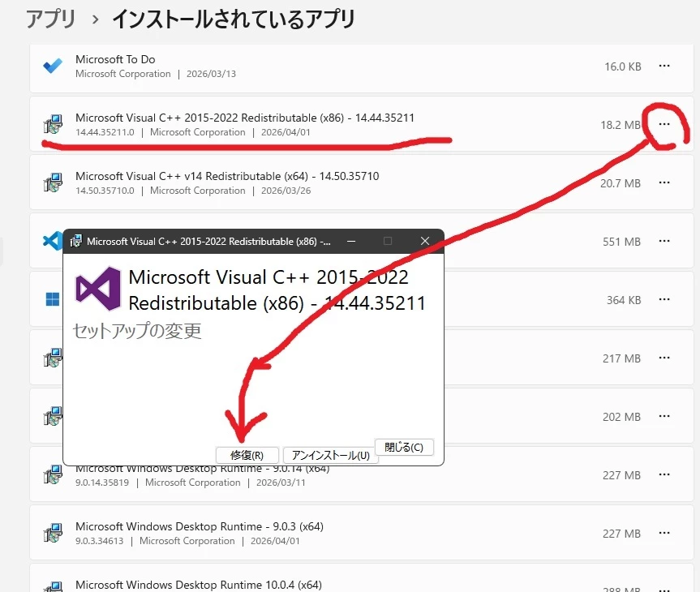The width and height of the screenshot is (700, 592).
Task: Select Microsoft Visual C++ v14 Redistributable (x64) row title
Action: click(227, 176)
